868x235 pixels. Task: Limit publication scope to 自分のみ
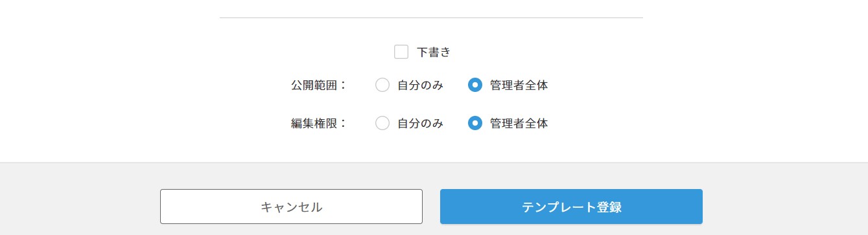[x=382, y=85]
